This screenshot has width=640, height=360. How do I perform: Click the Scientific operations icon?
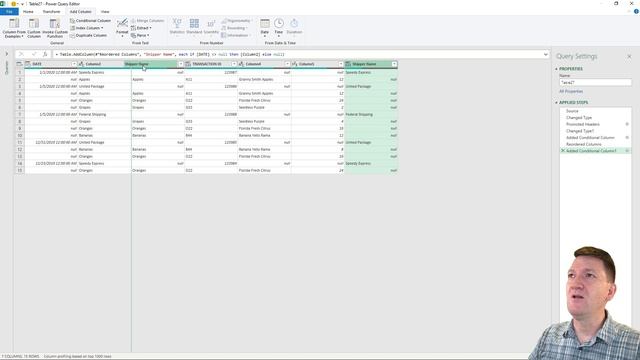coord(211,23)
